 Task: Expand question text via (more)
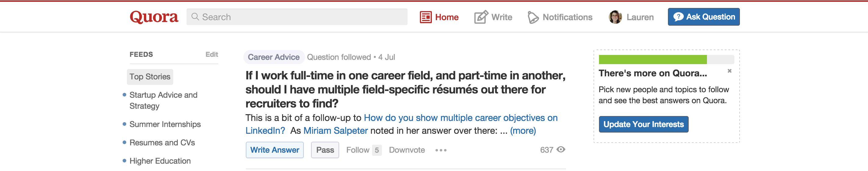coord(523,130)
